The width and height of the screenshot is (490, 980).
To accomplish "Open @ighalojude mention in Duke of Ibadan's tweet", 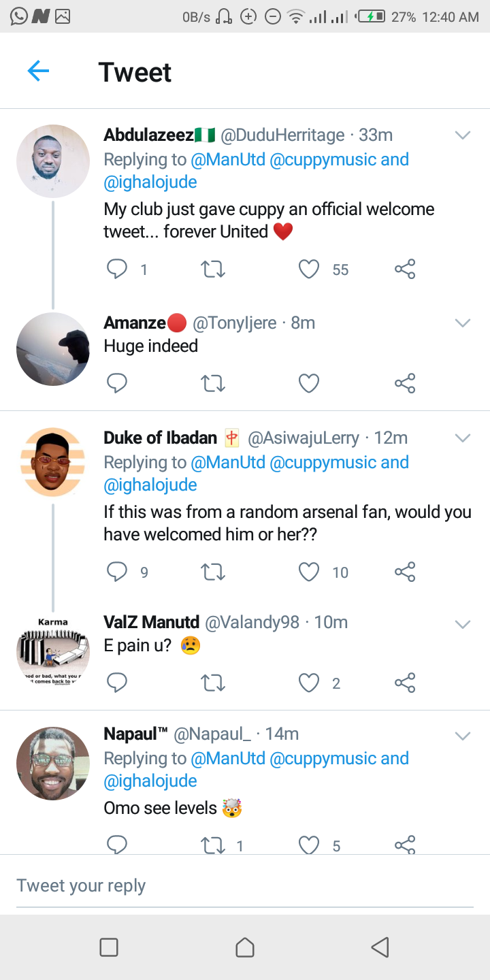I will (150, 485).
